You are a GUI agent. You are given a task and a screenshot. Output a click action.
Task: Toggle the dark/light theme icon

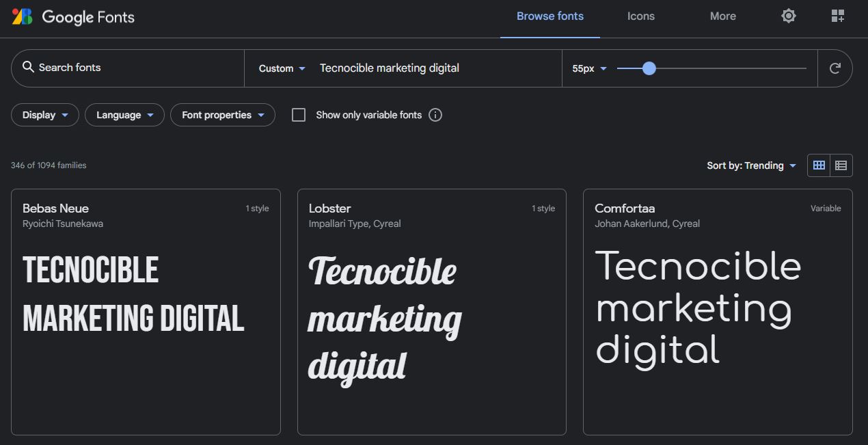(x=788, y=16)
